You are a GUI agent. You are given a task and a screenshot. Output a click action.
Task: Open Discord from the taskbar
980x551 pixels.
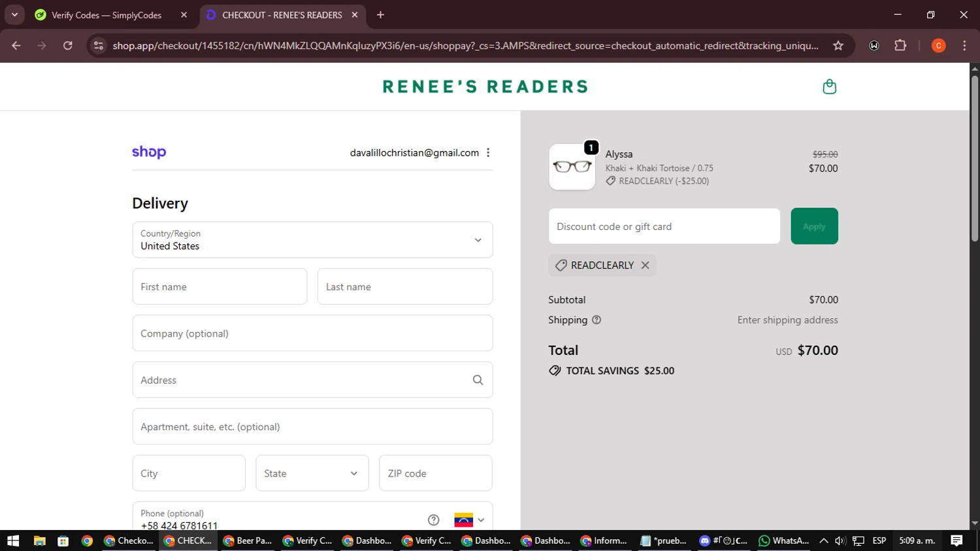724,541
